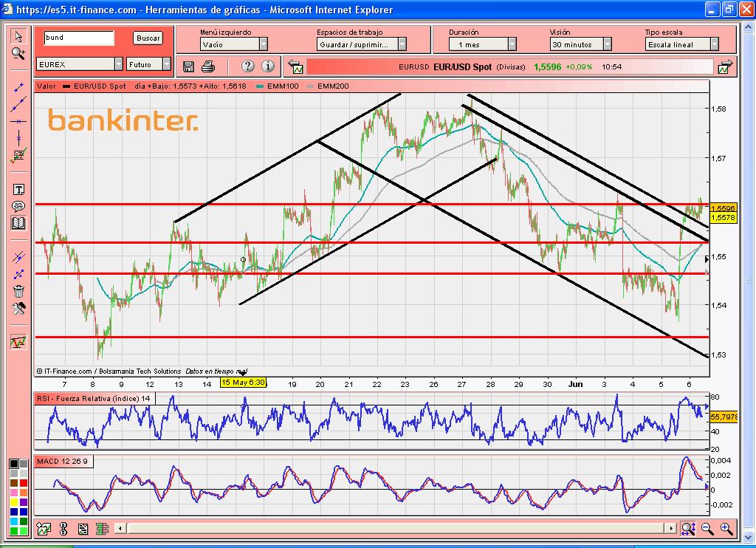Click the bund search text field
Screen dimensions: 756x548
[x=78, y=38]
